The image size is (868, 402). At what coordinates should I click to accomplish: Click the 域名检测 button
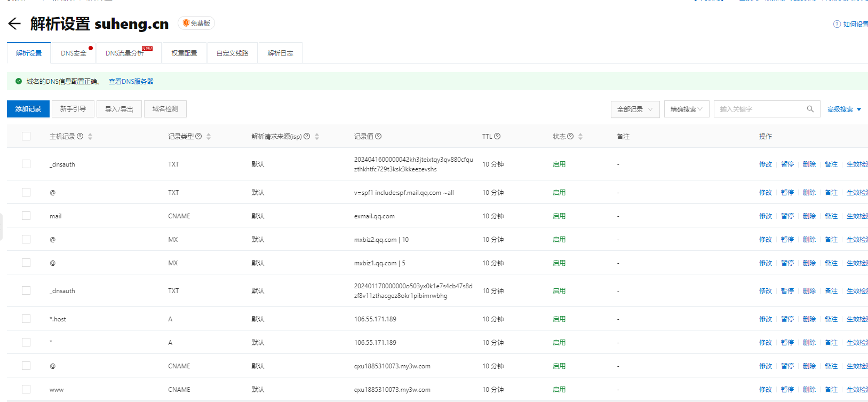165,109
